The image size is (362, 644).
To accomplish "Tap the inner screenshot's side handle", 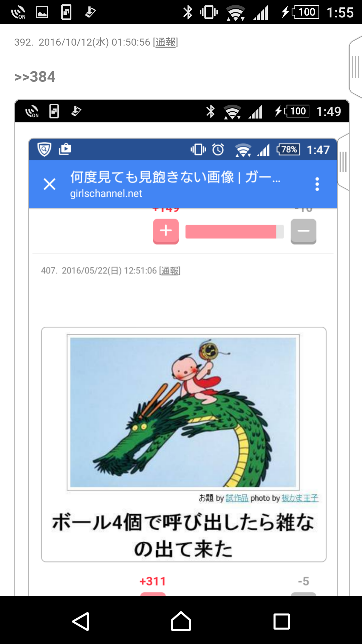I will [x=343, y=162].
